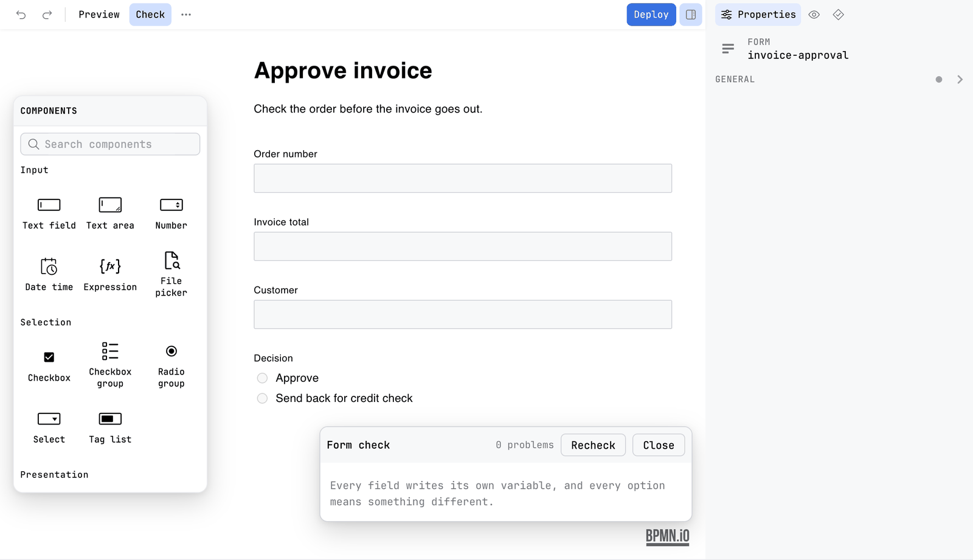
Task: Click the Decision field label
Action: point(273,358)
